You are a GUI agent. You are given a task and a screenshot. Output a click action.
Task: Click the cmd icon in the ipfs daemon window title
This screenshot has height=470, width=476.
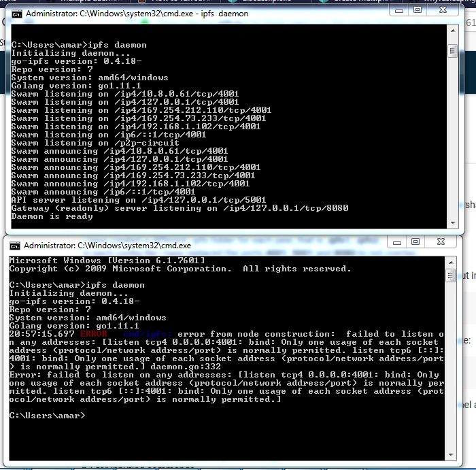[17, 14]
